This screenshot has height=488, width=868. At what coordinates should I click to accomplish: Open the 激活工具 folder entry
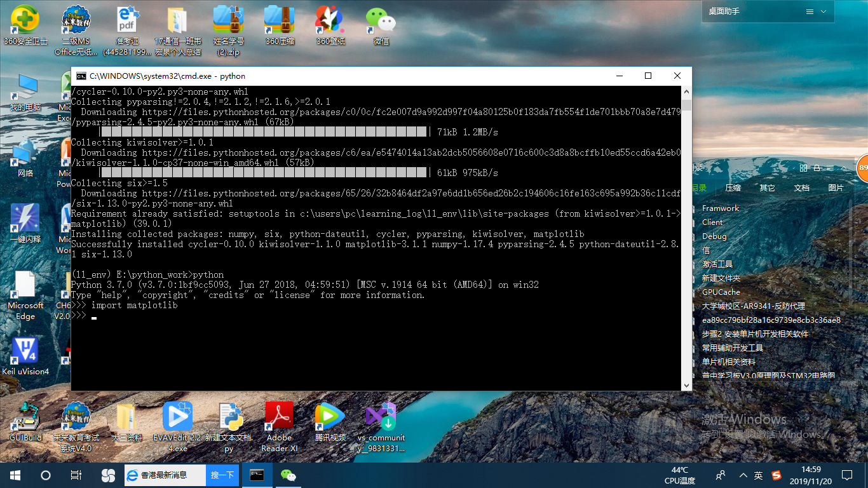[717, 264]
